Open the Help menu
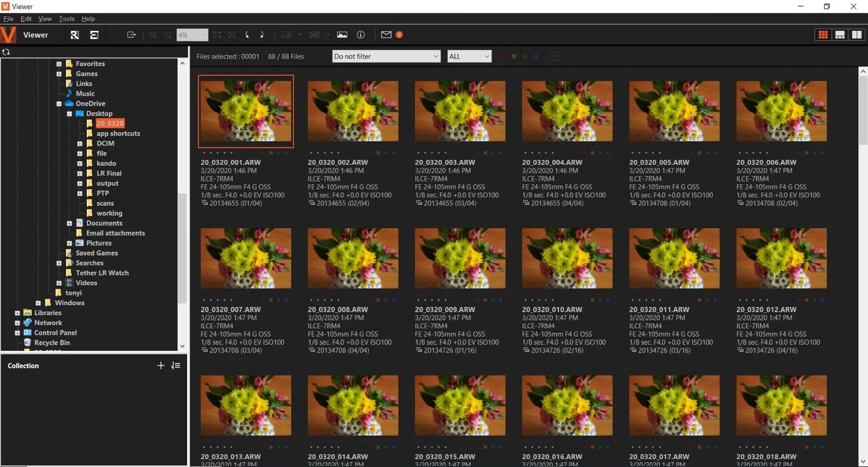 pyautogui.click(x=88, y=18)
